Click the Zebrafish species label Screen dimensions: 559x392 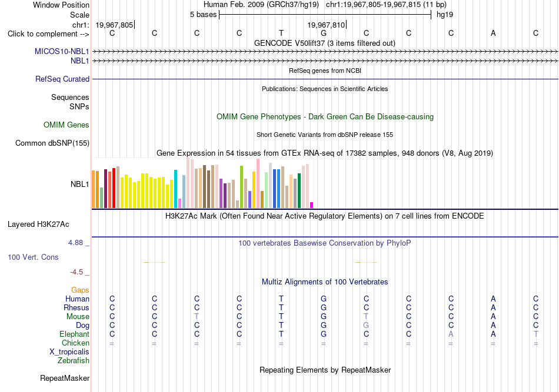74,361
